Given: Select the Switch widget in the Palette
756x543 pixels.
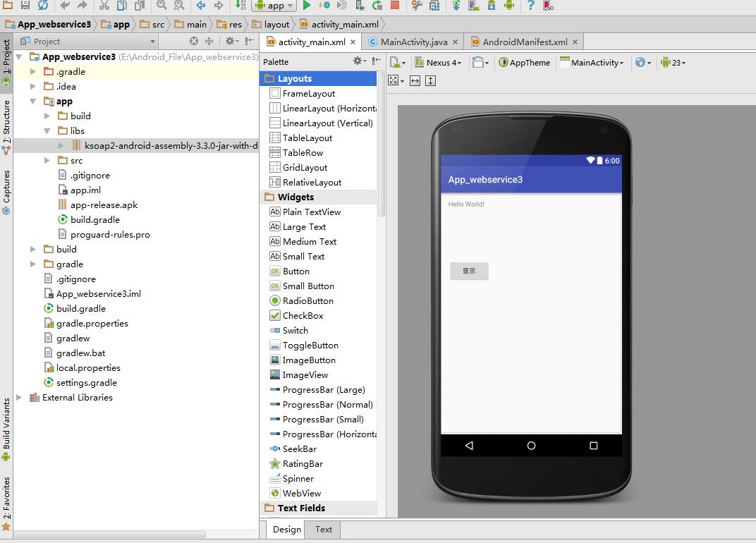Looking at the screenshot, I should tap(295, 331).
